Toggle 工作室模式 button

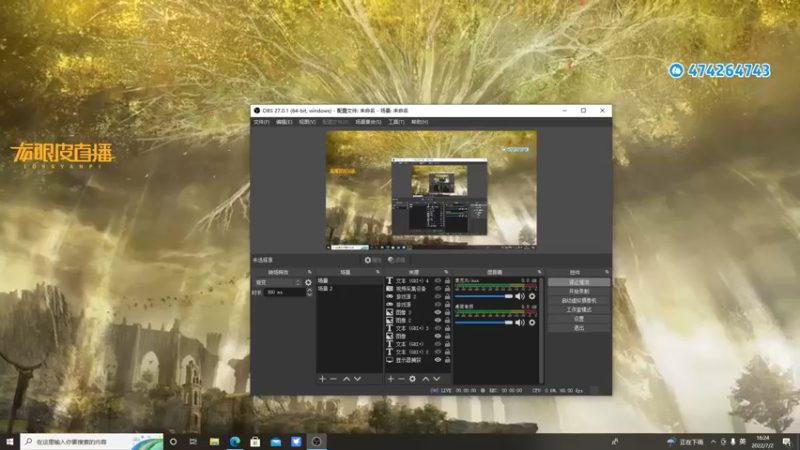[579, 310]
